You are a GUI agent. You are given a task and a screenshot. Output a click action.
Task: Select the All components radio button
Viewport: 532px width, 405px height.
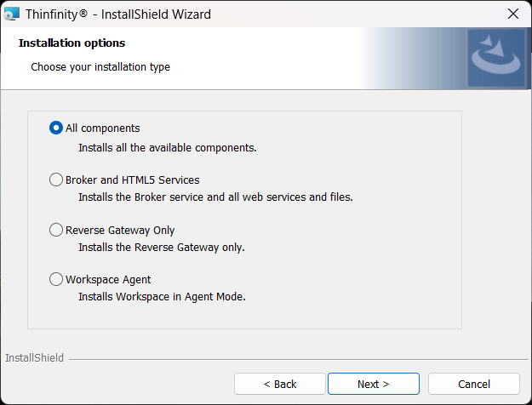56,128
